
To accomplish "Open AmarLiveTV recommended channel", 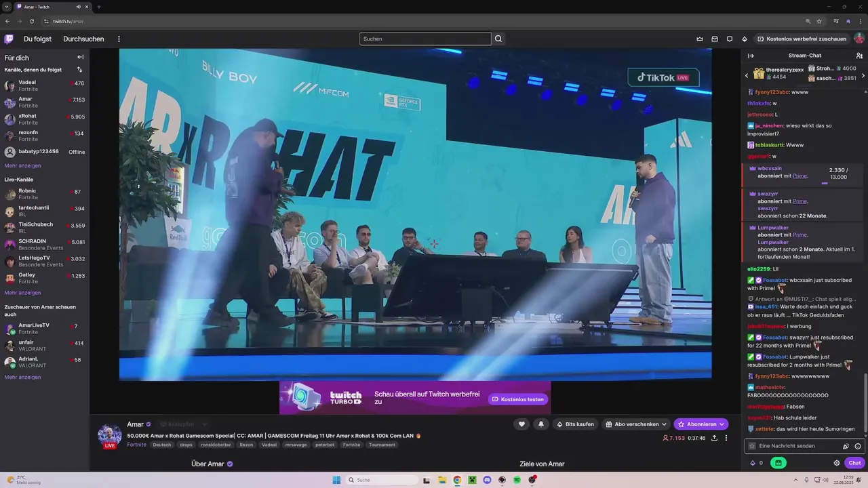I will point(44,329).
